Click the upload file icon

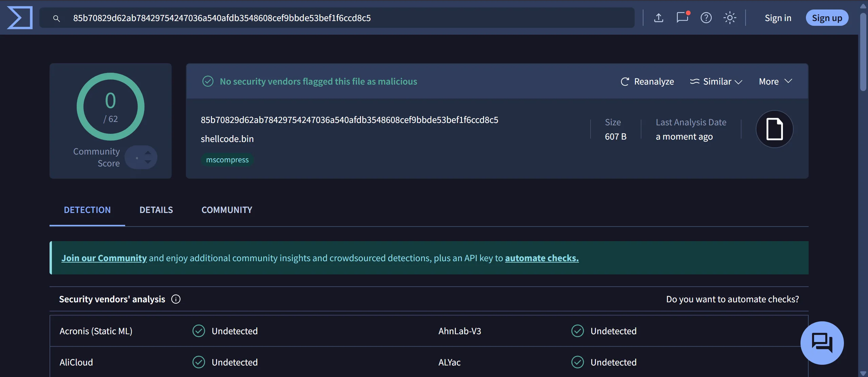pos(658,18)
